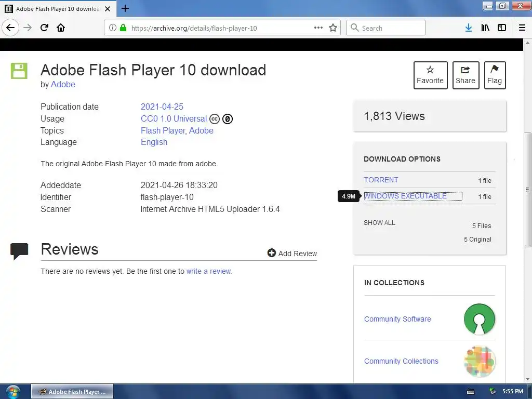Open the Windows Start menu

pos(13,392)
